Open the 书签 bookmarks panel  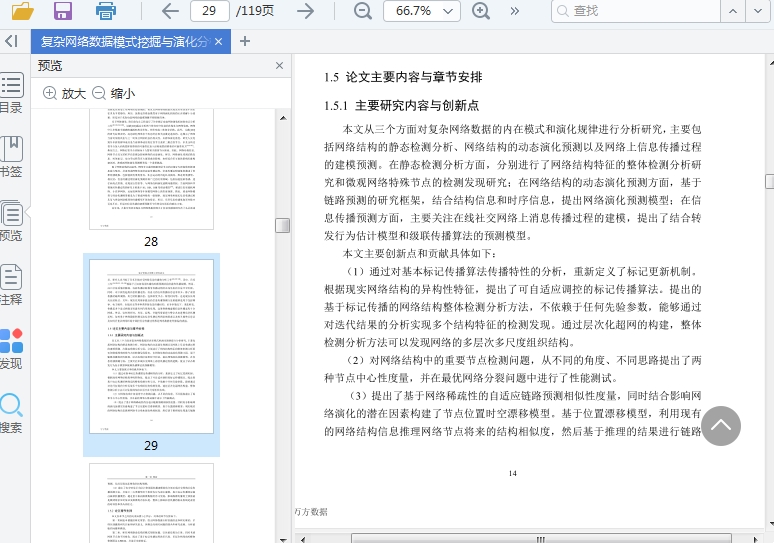click(11, 157)
